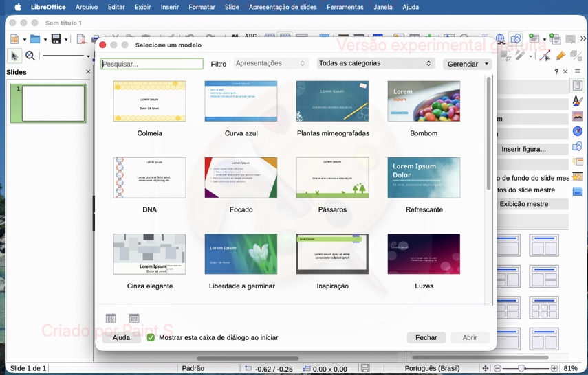Click the zoom slider handle in status bar
Image resolution: width=588 pixels, height=375 pixels.
click(521, 368)
